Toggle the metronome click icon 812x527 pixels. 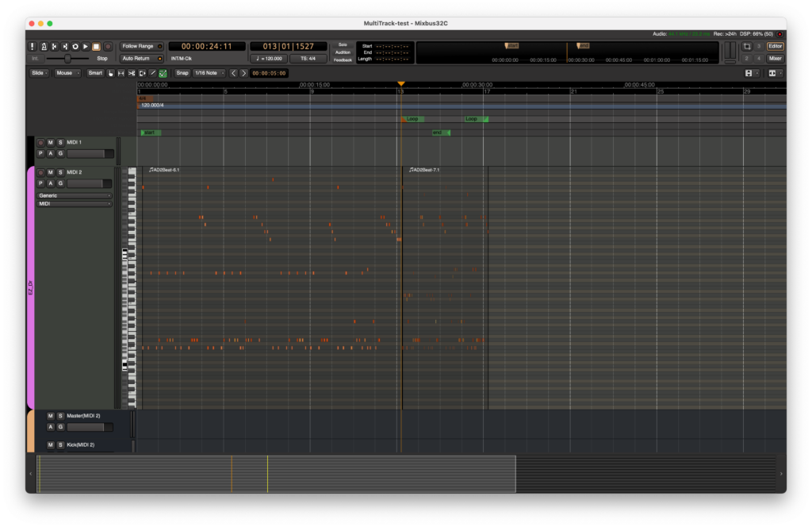tap(44, 47)
